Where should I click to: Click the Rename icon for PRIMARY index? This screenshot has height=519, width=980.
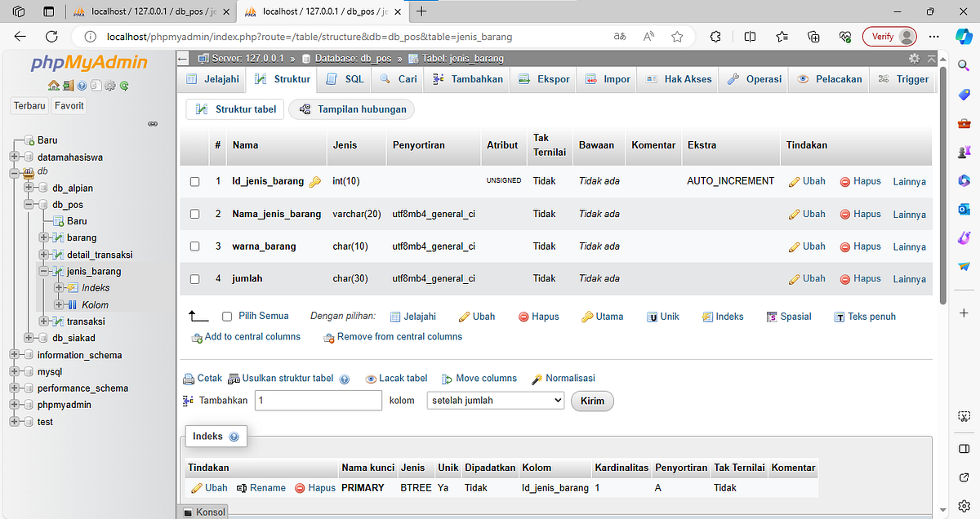(x=241, y=488)
